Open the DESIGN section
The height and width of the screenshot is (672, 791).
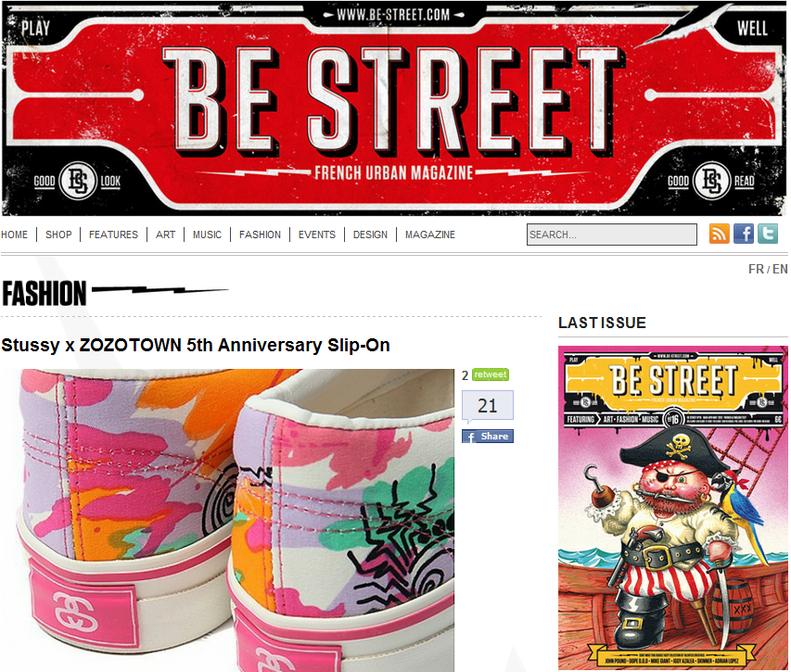[370, 235]
